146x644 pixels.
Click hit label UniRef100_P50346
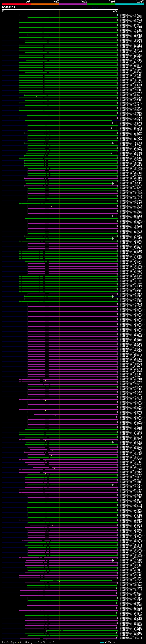pyautogui.click(x=131, y=82)
